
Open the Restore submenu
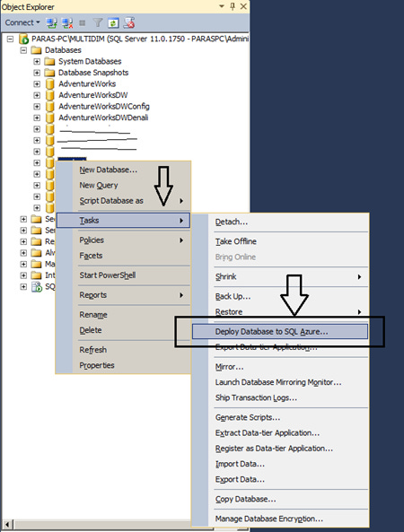click(x=280, y=312)
